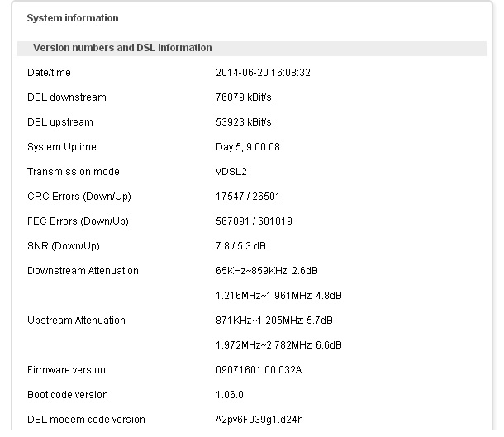Viewport: 504px width, 437px height.
Task: Click the System information heading
Action: 73,18
